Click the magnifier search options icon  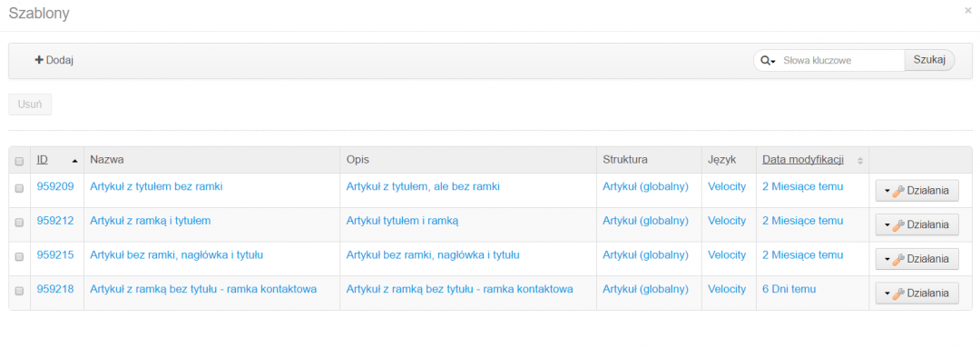768,61
